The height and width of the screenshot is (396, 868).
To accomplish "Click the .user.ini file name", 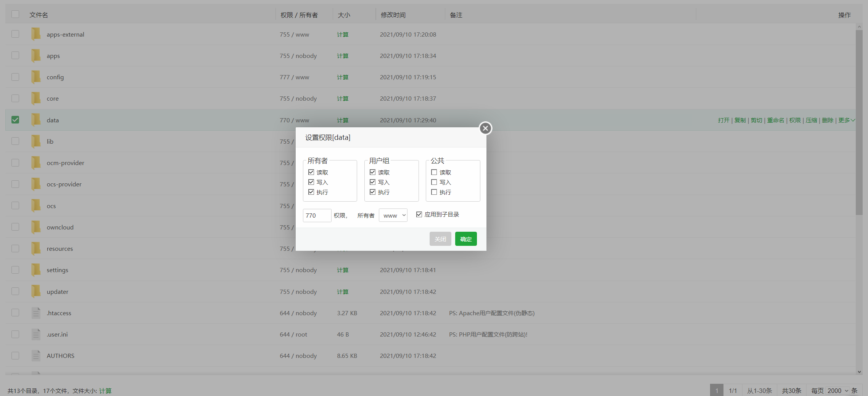I will point(57,334).
